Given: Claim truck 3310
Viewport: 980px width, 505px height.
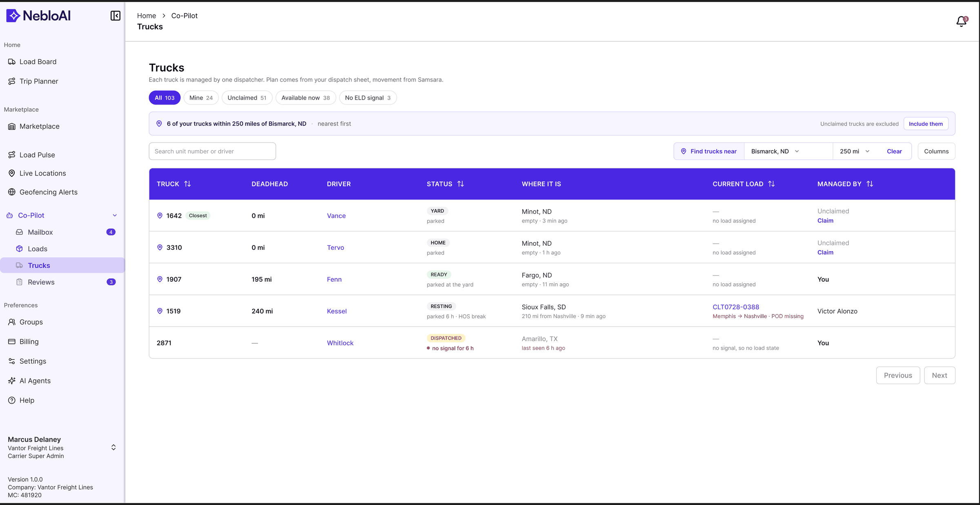Looking at the screenshot, I should [x=825, y=252].
